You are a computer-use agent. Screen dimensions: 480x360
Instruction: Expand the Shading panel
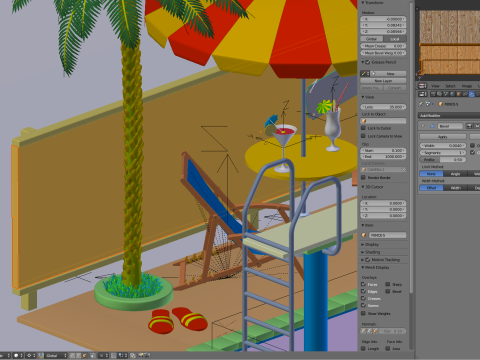point(363,252)
